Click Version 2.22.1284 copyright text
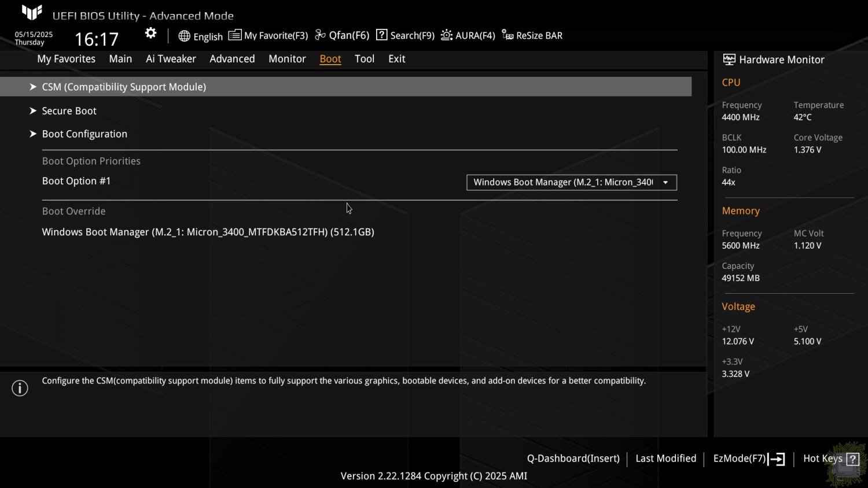The height and width of the screenshot is (488, 868). tap(434, 476)
